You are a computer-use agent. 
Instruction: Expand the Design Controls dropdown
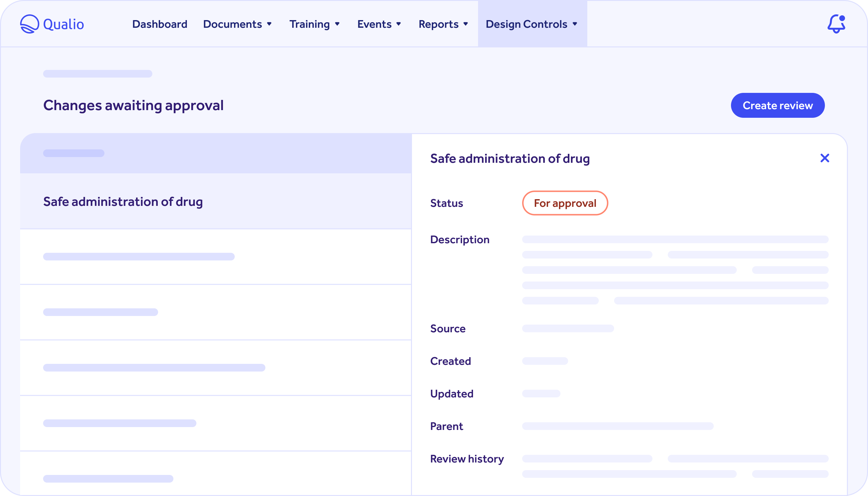tap(532, 24)
